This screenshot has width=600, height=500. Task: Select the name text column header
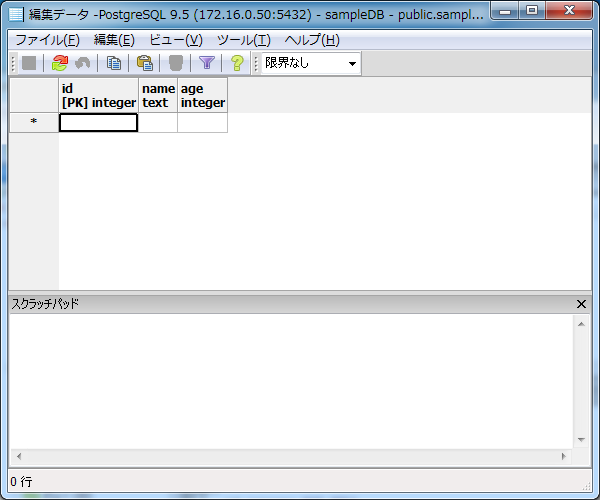click(x=158, y=95)
